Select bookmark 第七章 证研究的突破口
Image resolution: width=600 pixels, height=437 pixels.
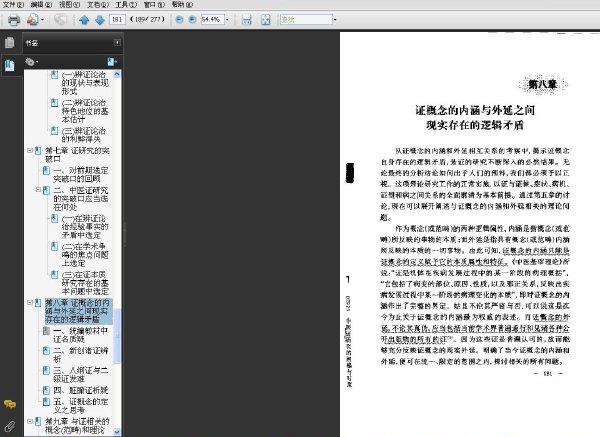click(x=77, y=155)
